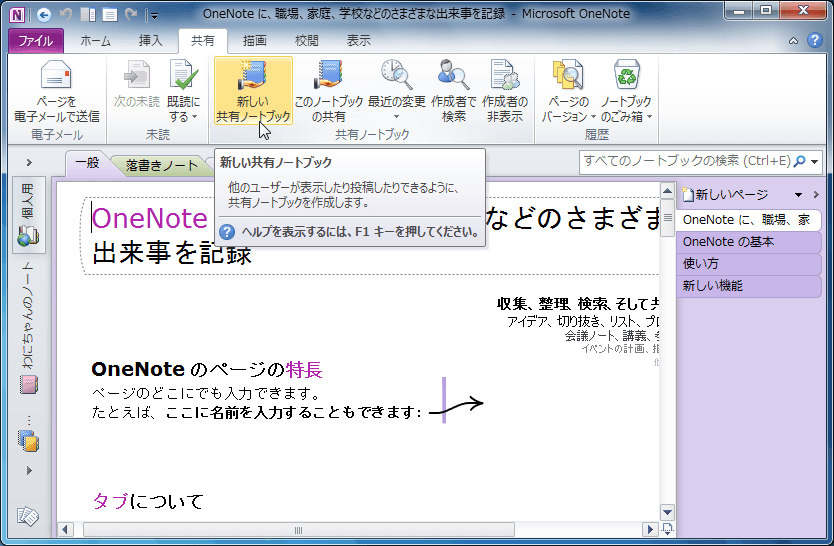834x546 pixels.
Task: Click the Back arrow in quick access toolbar
Action: pos(44,14)
